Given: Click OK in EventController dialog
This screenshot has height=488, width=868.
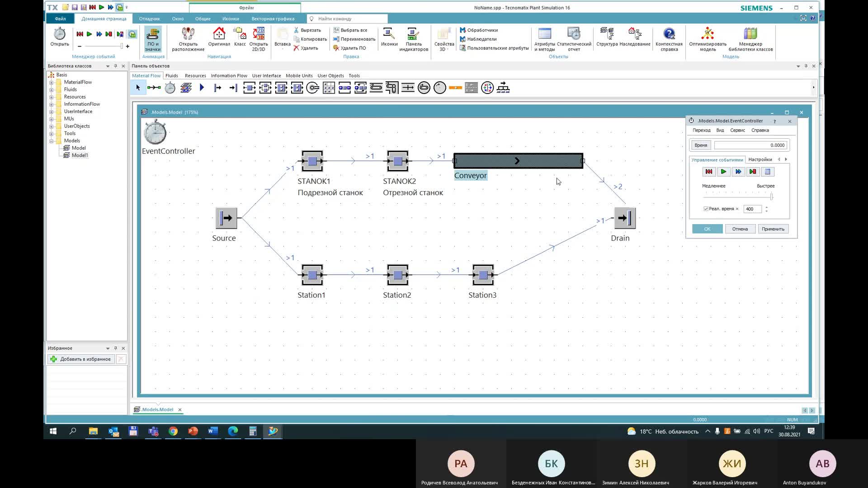Looking at the screenshot, I should click(x=707, y=229).
